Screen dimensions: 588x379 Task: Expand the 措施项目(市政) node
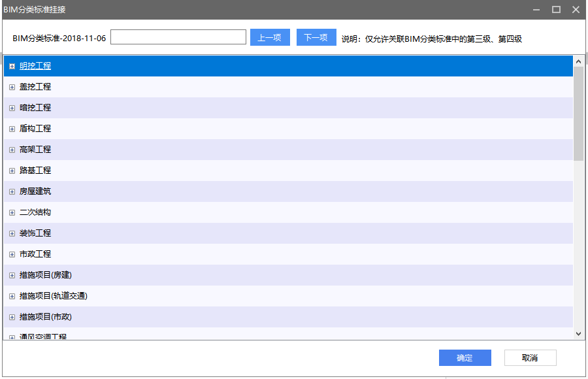tap(12, 317)
